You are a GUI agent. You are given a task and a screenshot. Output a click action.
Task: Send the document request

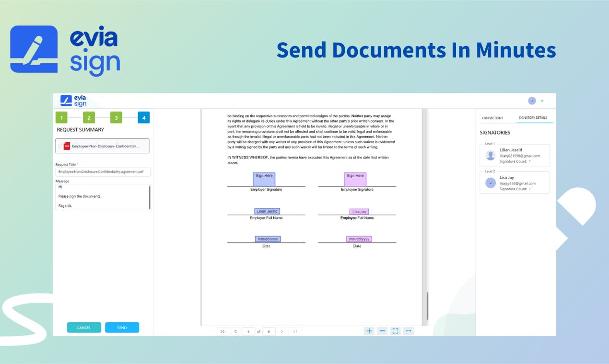pyautogui.click(x=122, y=328)
